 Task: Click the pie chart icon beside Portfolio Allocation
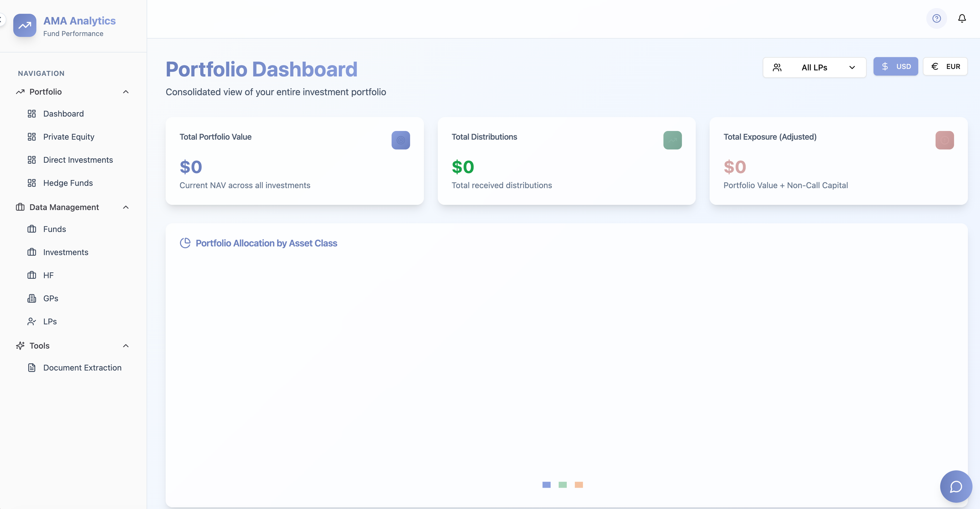click(185, 243)
